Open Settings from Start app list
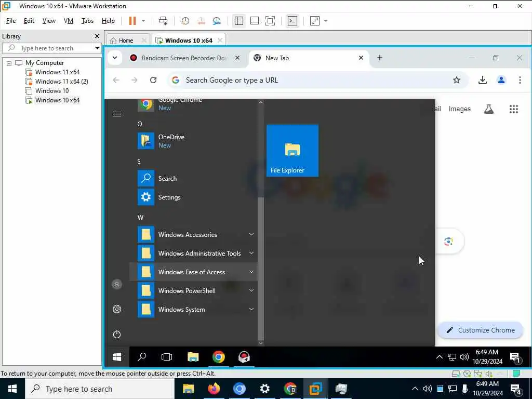This screenshot has width=532, height=399. 193,197
